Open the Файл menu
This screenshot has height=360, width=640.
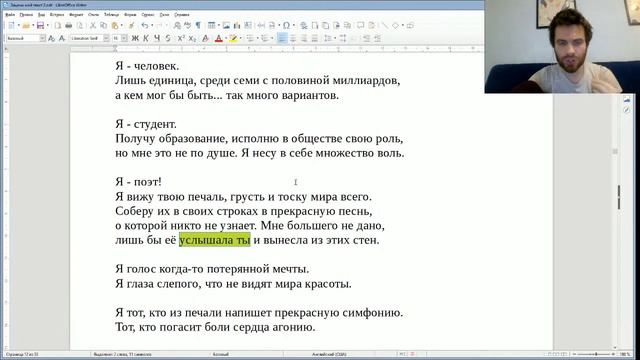[x=10, y=15]
